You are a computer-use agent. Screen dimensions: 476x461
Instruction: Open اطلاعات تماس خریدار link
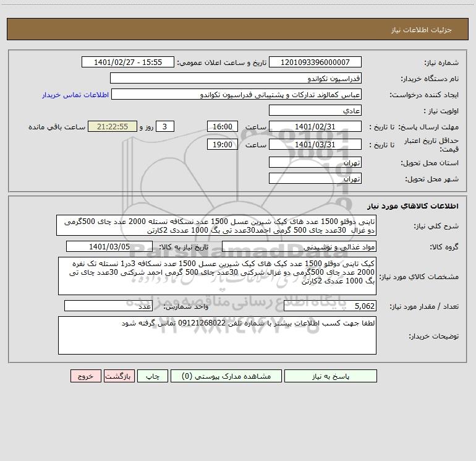point(75,95)
